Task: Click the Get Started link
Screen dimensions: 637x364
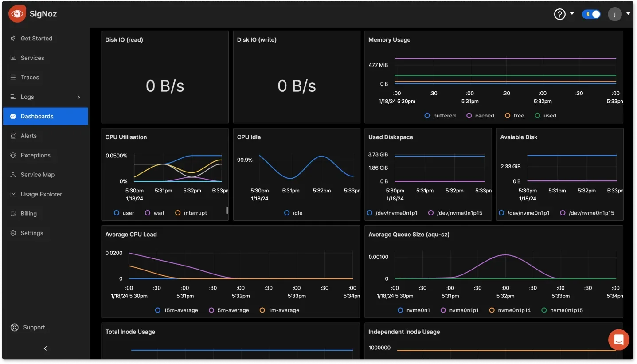Action: click(35, 38)
